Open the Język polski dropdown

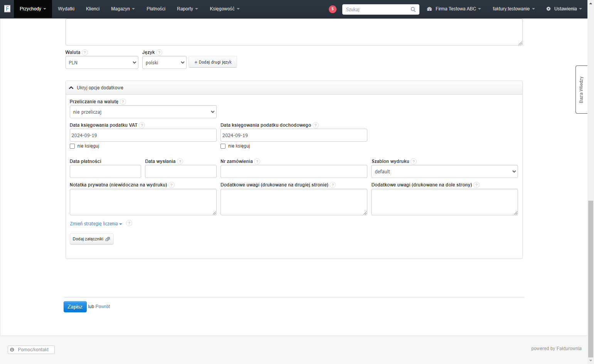[164, 62]
